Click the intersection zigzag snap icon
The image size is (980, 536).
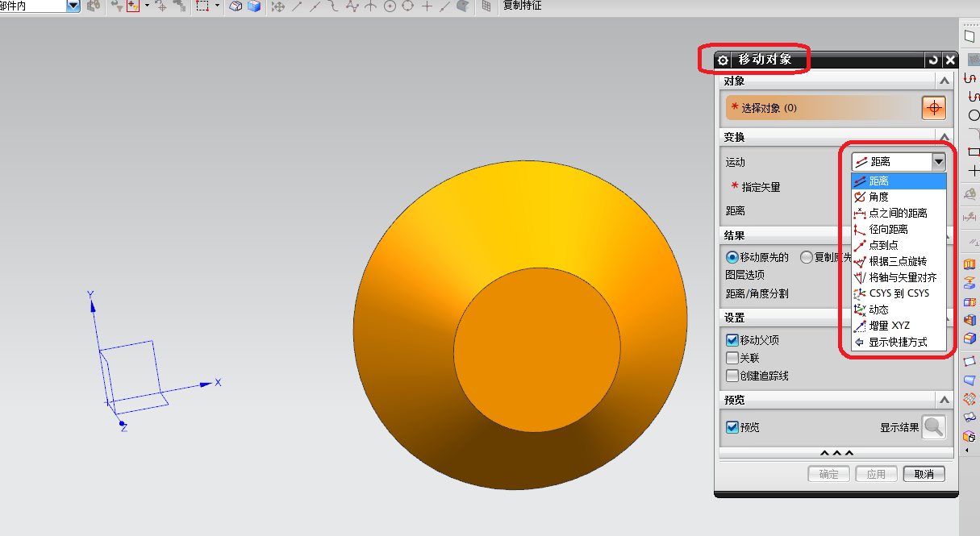(x=352, y=6)
